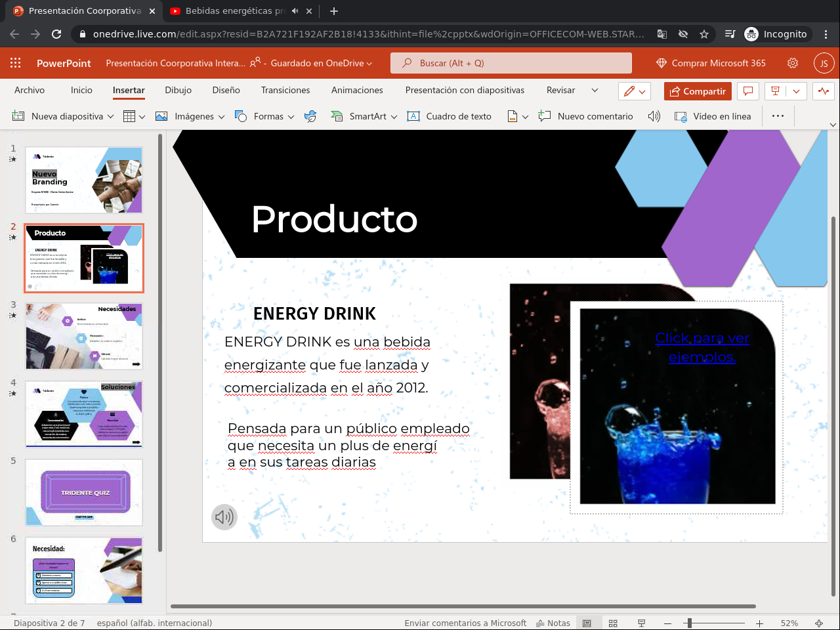Open the settings gear in the header
This screenshot has height=630, width=840.
793,63
